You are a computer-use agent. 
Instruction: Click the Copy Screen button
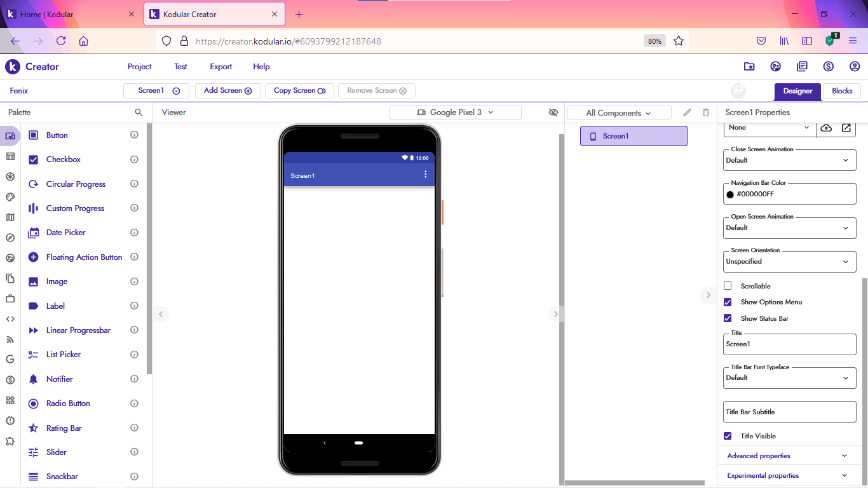click(299, 91)
